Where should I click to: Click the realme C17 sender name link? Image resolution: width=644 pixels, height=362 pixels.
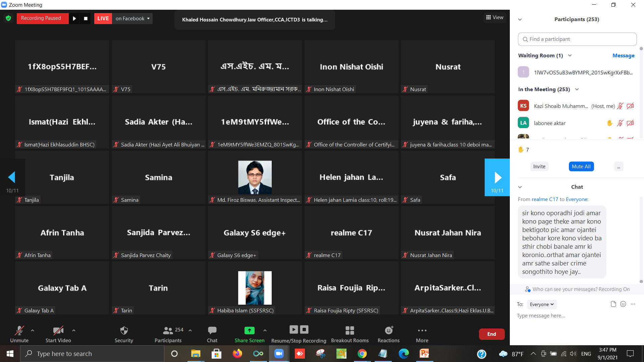pyautogui.click(x=545, y=199)
